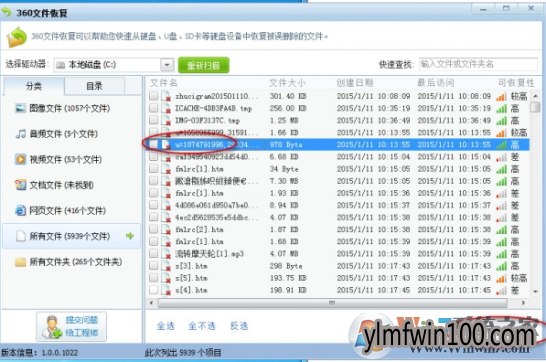This screenshot has width=546, height=362.
Task: Open the drive selection dropdown arrow
Action: tap(167, 65)
